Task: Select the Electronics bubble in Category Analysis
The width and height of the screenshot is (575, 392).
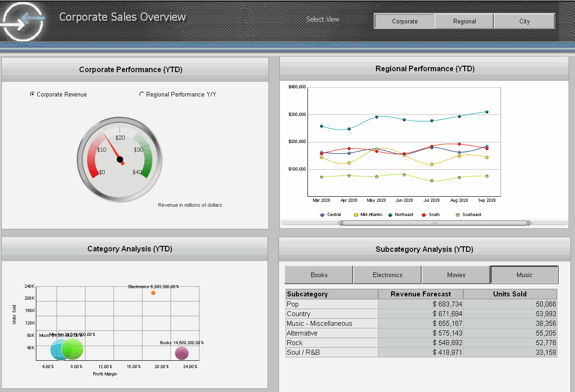Action: pyautogui.click(x=153, y=292)
